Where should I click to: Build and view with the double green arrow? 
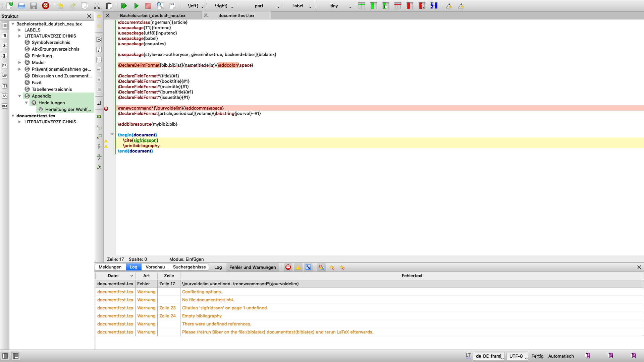point(124,5)
